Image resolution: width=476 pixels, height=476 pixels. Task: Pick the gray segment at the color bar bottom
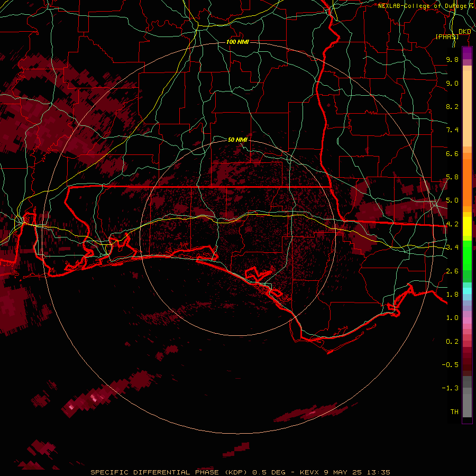click(x=467, y=407)
